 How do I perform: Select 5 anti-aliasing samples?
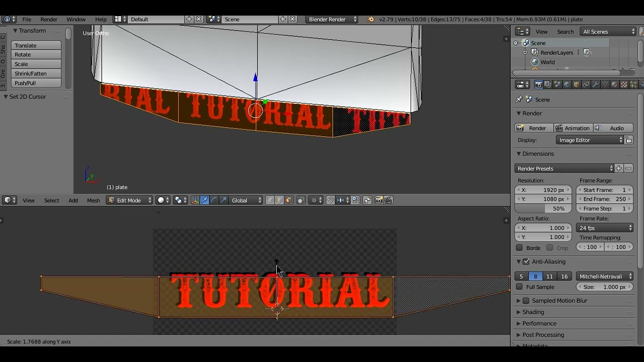(521, 277)
